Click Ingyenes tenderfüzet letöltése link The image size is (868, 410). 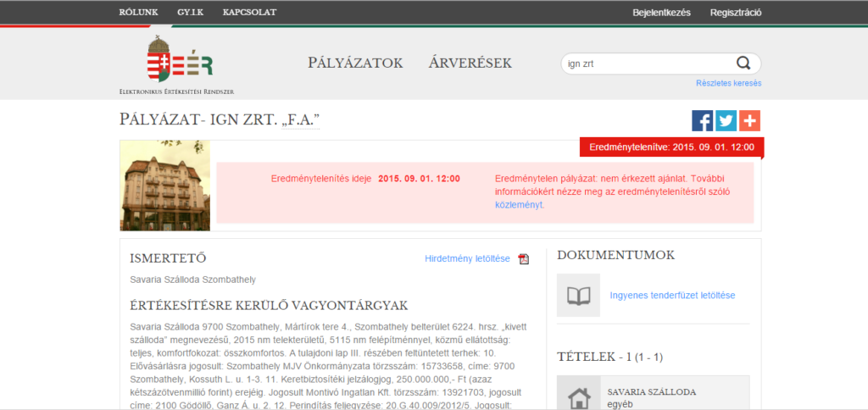672,296
